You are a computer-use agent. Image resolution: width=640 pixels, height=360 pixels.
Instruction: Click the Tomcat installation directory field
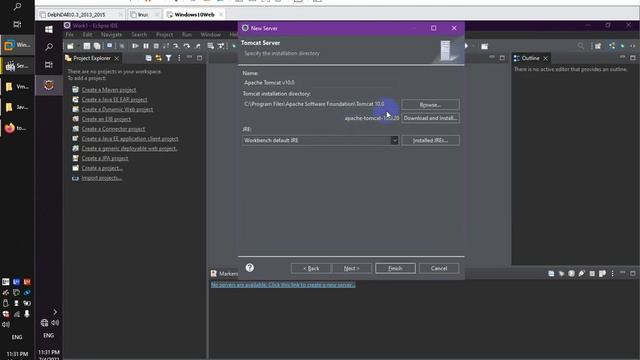[320, 104]
